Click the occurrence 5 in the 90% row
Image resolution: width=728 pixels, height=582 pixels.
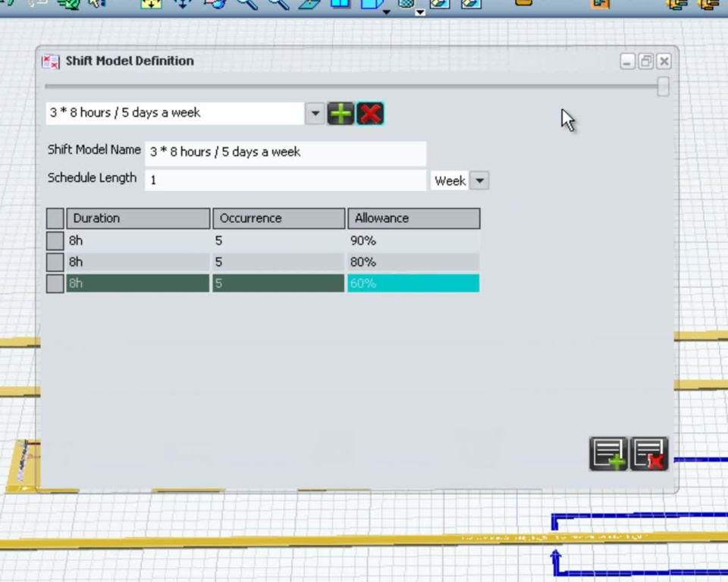(x=278, y=241)
